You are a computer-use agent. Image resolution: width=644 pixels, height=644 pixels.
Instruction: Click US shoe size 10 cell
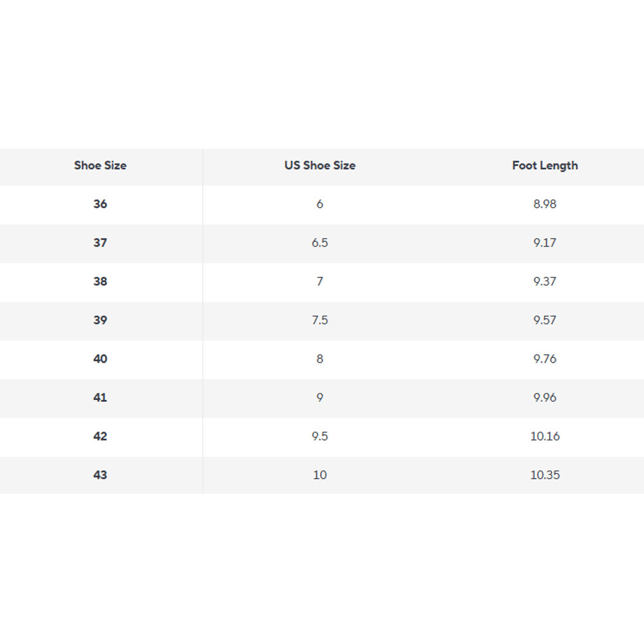[320, 475]
